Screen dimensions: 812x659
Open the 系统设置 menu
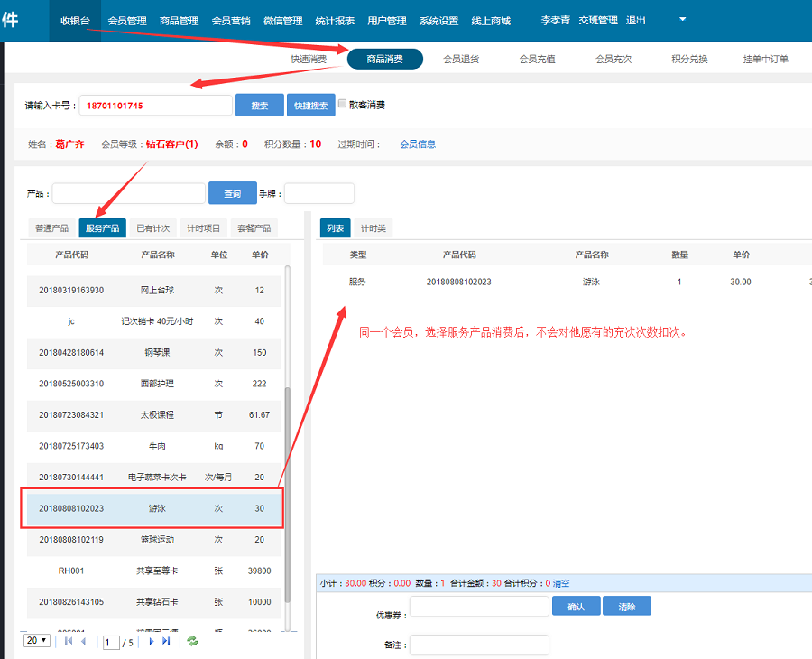[x=438, y=19]
